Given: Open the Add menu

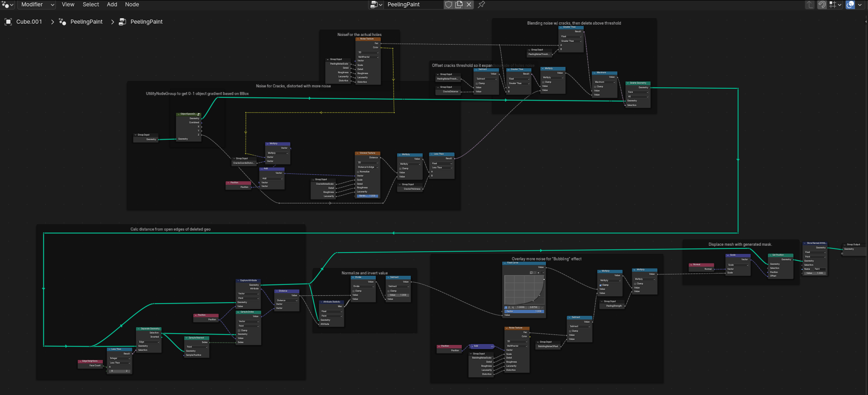Looking at the screenshot, I should (112, 5).
